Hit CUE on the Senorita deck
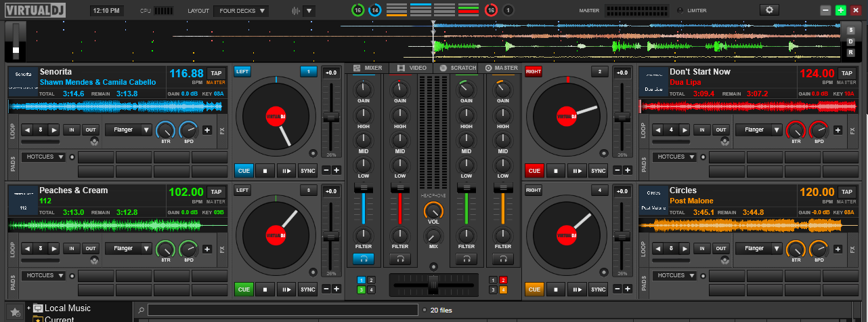Screen dimensions: 868x322 (x=244, y=171)
